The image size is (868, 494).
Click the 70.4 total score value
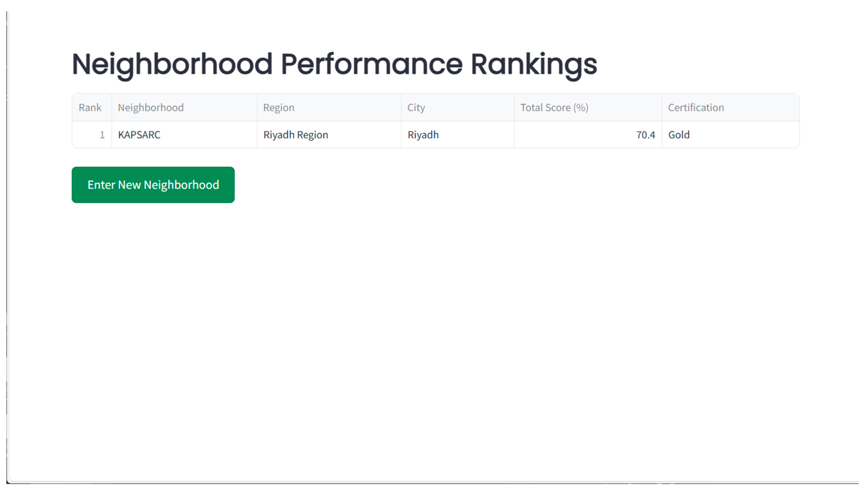645,135
